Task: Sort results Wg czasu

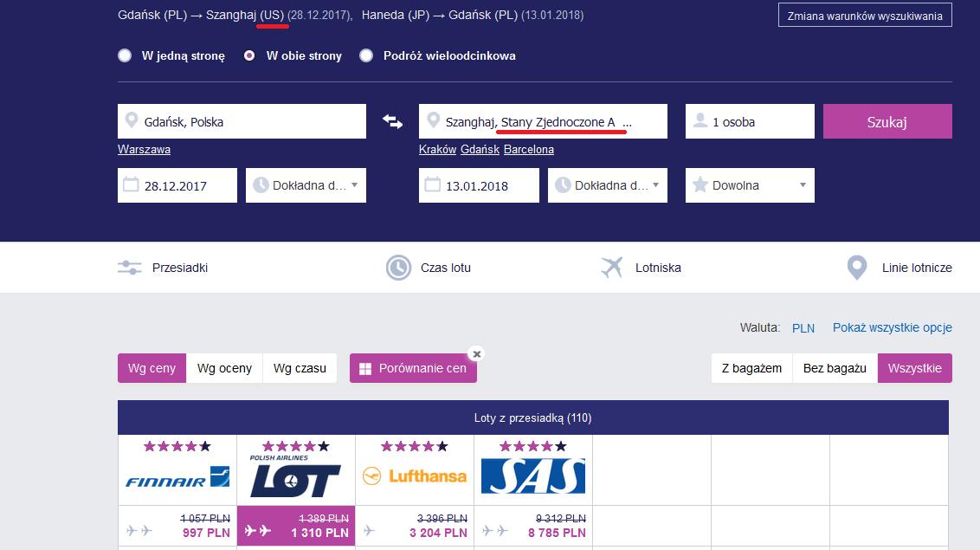Action: (x=300, y=368)
